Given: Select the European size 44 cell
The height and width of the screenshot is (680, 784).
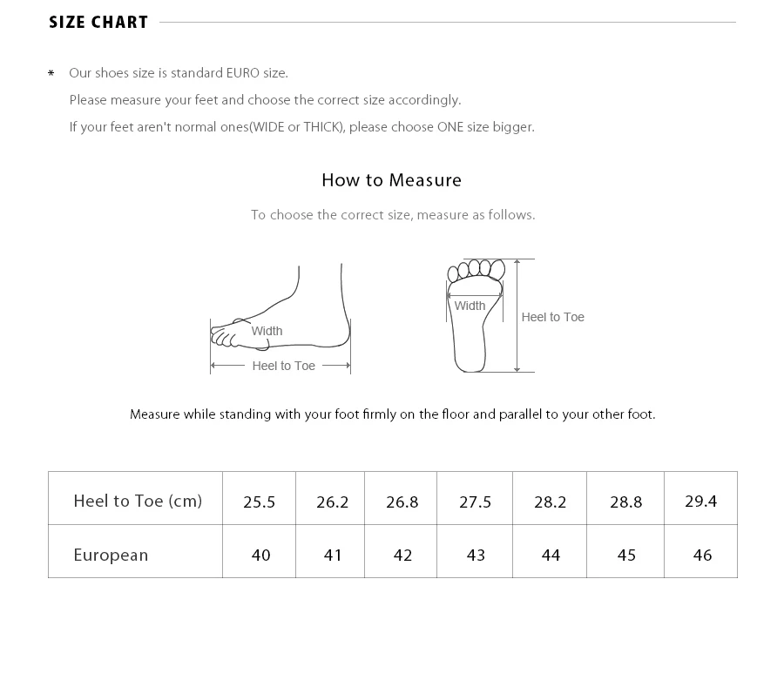Looking at the screenshot, I should pos(550,552).
